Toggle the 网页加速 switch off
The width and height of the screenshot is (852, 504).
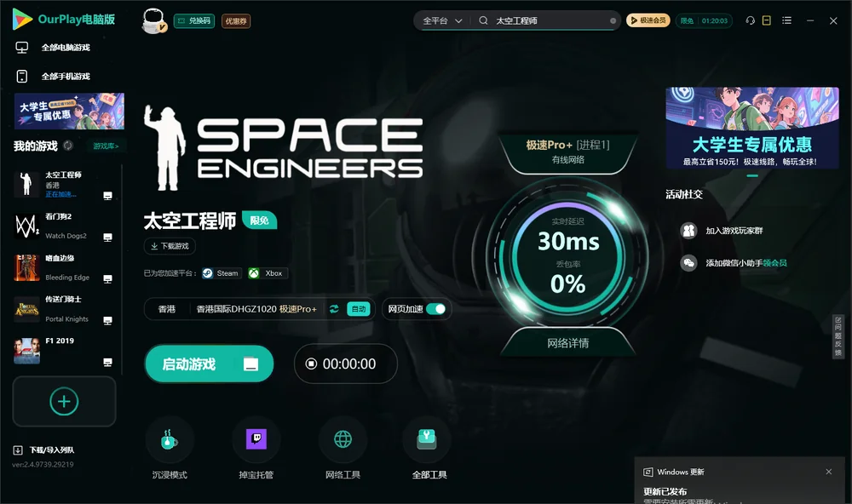(435, 309)
